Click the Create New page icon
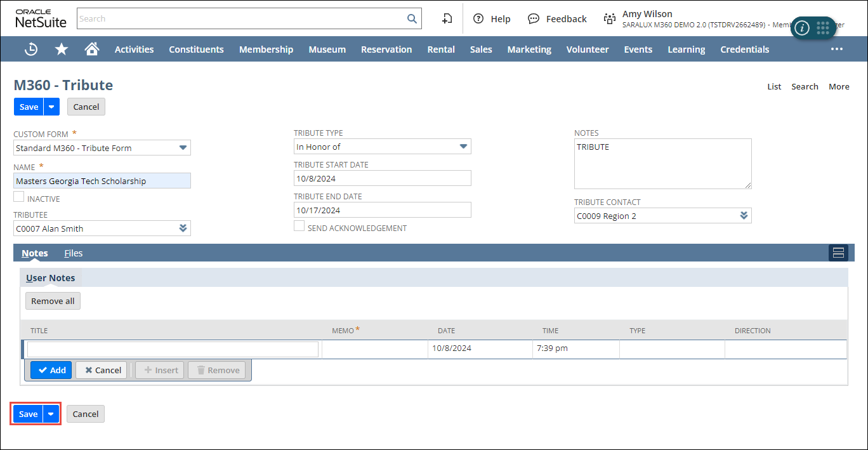 pyautogui.click(x=447, y=18)
